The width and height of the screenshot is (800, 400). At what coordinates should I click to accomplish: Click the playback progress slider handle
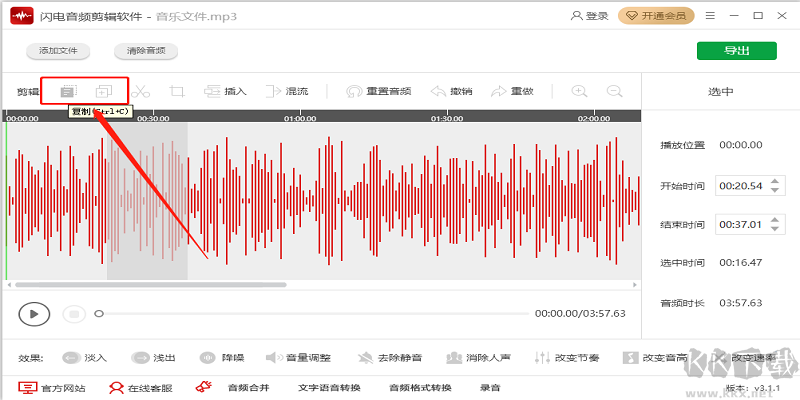coord(99,313)
